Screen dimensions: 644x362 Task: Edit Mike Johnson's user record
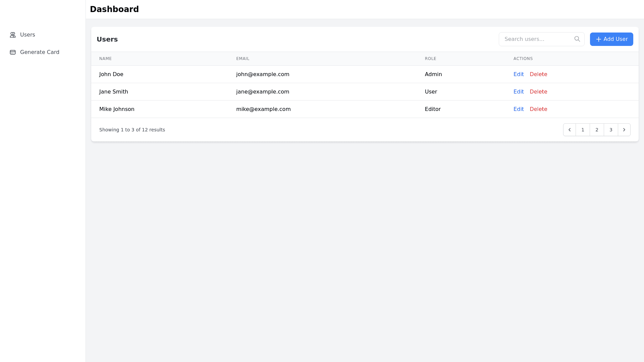(518, 109)
